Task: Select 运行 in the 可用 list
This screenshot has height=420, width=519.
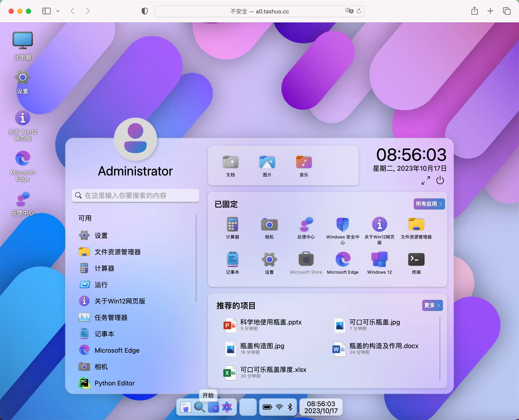Action: click(x=136, y=285)
